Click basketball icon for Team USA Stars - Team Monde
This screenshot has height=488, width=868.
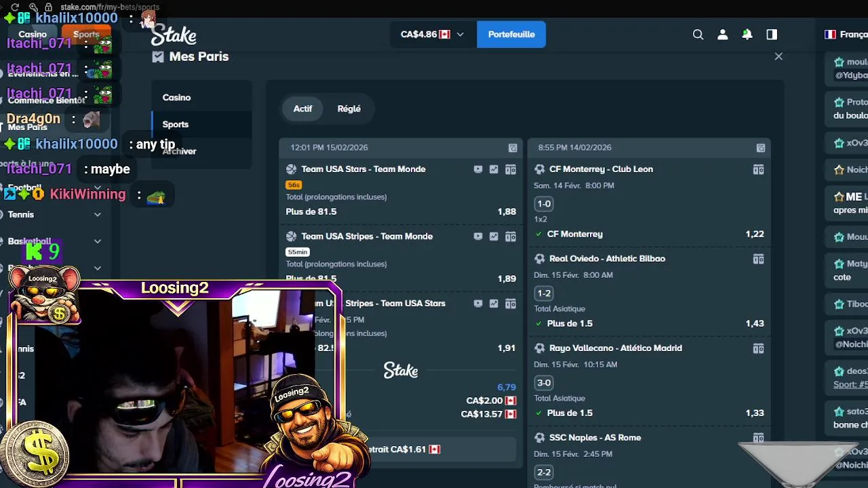click(291, 169)
